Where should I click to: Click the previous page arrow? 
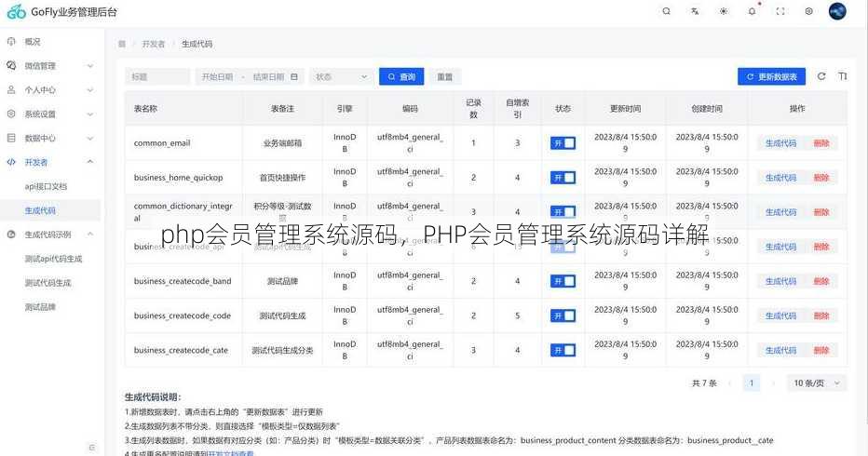pos(729,383)
